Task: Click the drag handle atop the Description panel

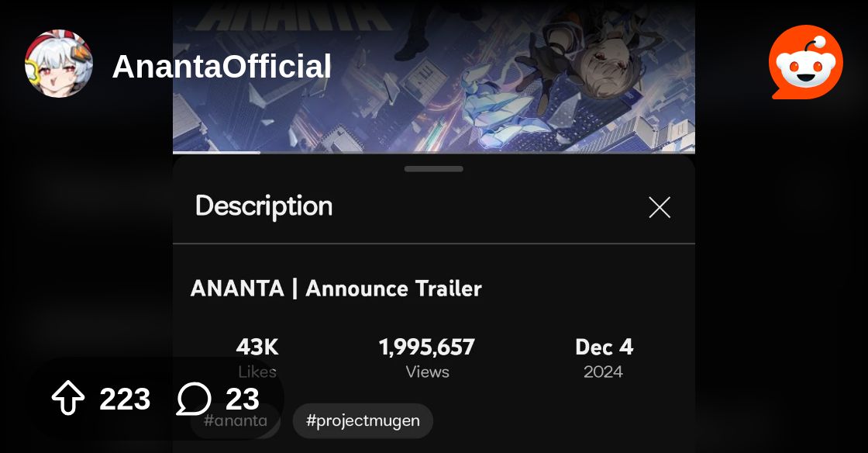Action: click(434, 169)
